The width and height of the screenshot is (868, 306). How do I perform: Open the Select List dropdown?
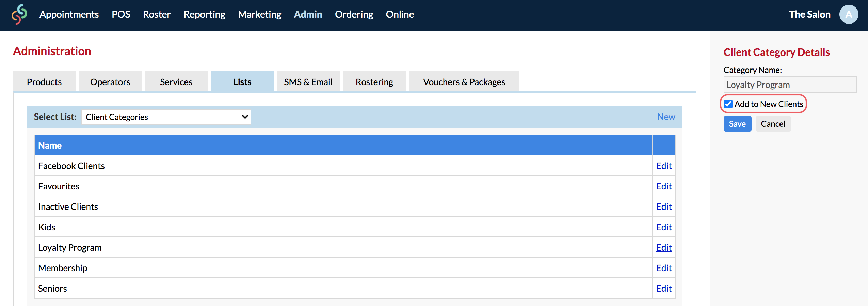[166, 117]
